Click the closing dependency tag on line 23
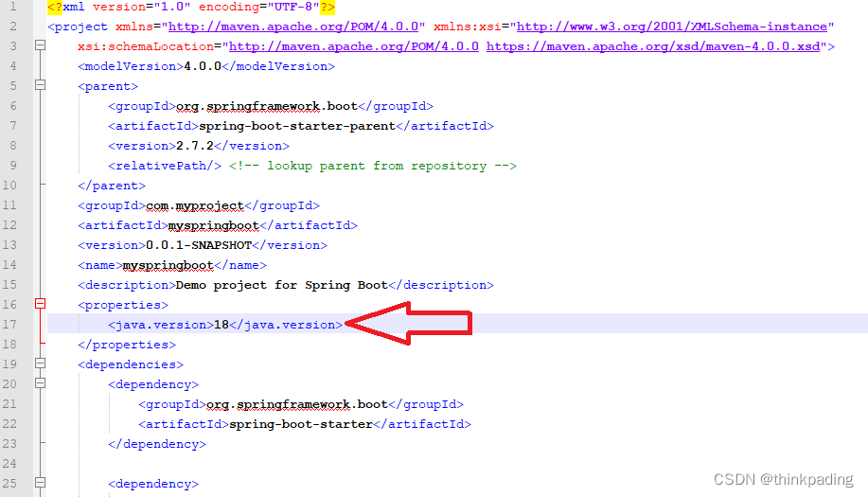 [x=157, y=444]
